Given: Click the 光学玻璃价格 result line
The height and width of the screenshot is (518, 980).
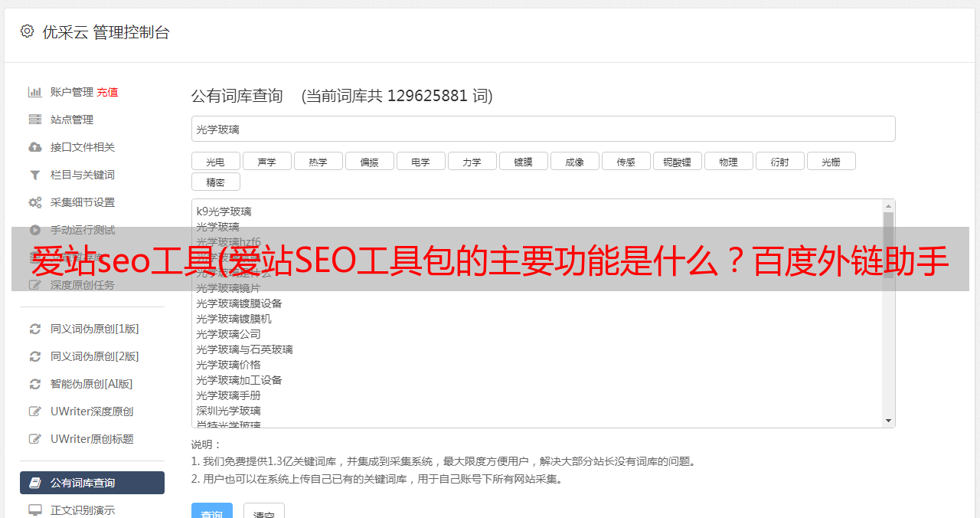Looking at the screenshot, I should (228, 365).
